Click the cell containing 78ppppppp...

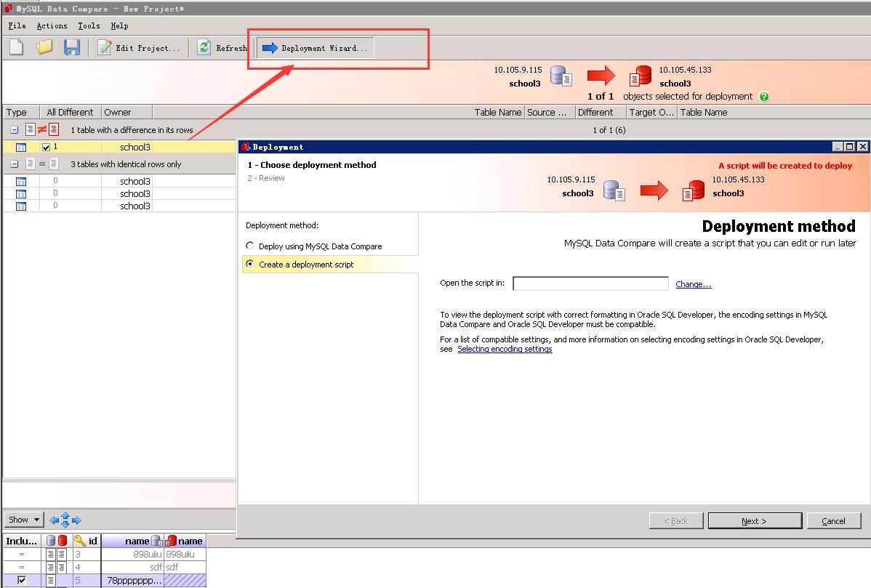pyautogui.click(x=132, y=580)
